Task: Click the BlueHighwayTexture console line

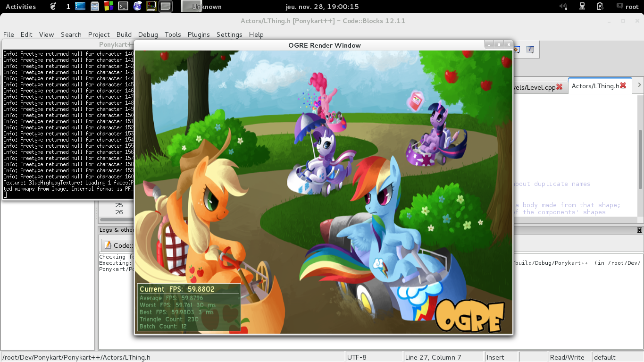Action: tap(68, 183)
